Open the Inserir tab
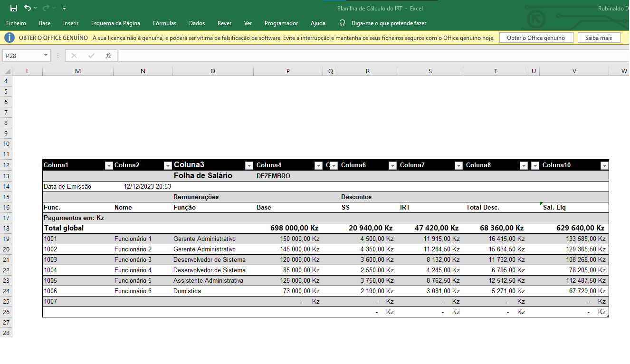 click(x=71, y=23)
